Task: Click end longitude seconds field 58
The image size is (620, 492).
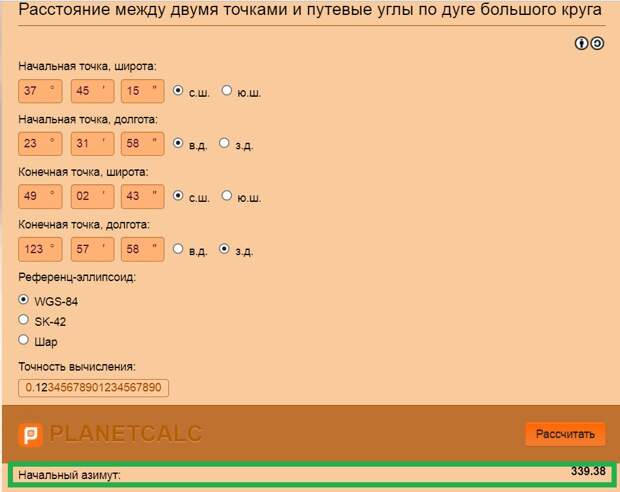Action: point(143,249)
